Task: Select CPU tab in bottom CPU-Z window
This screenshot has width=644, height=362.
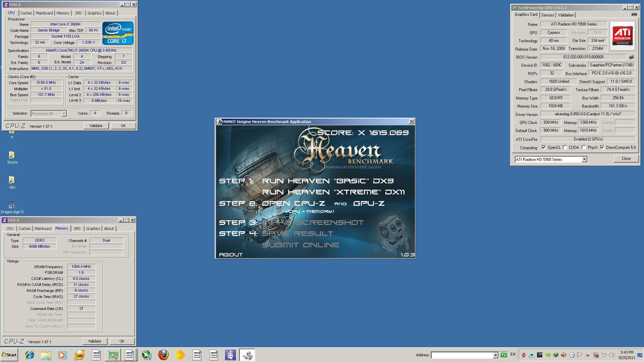Action: 10,229
